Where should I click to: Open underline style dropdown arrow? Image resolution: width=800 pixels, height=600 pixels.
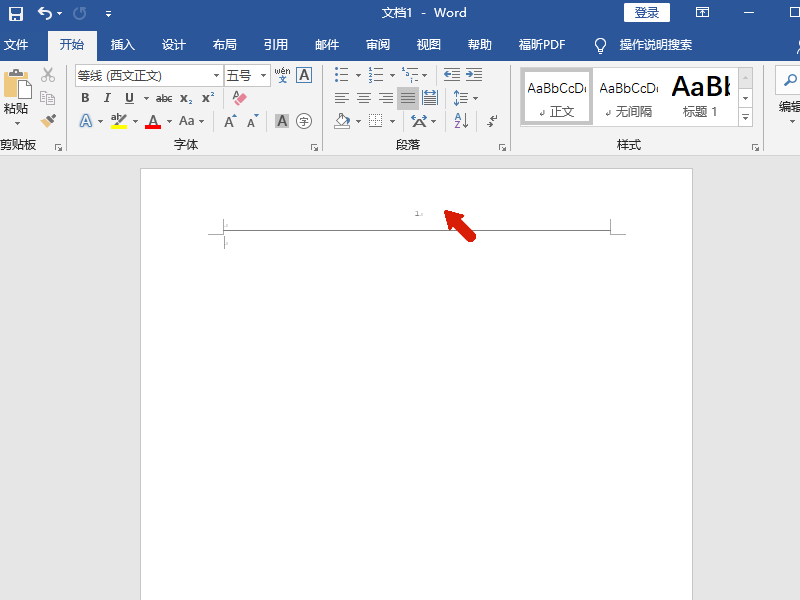(146, 98)
